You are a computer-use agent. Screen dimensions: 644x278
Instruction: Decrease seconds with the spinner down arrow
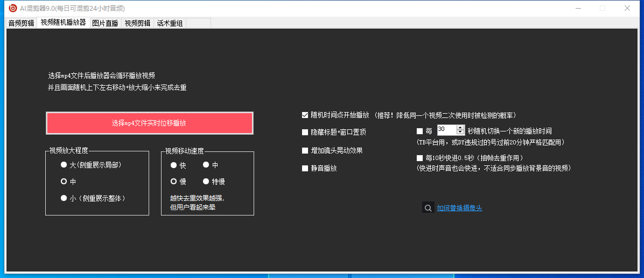[460, 133]
